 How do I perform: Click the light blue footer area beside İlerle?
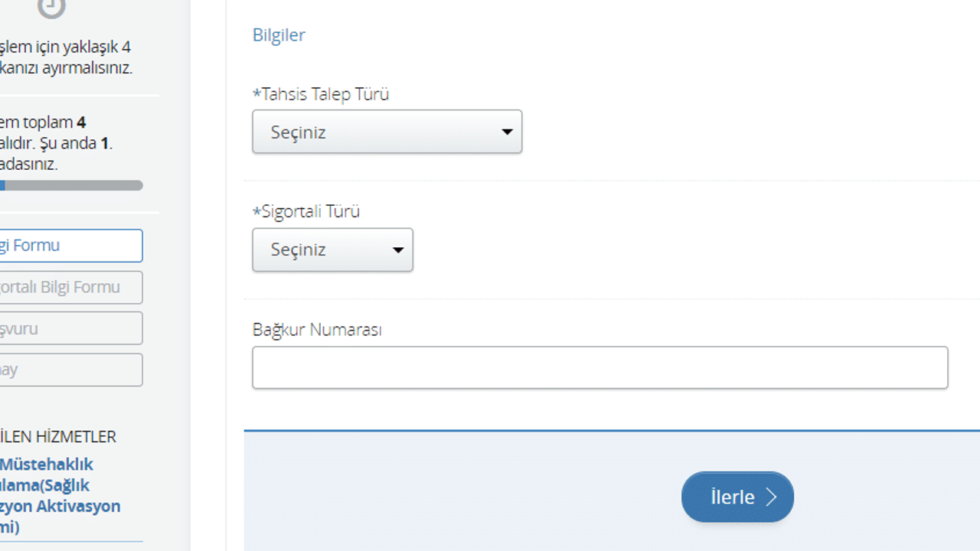pos(459,497)
